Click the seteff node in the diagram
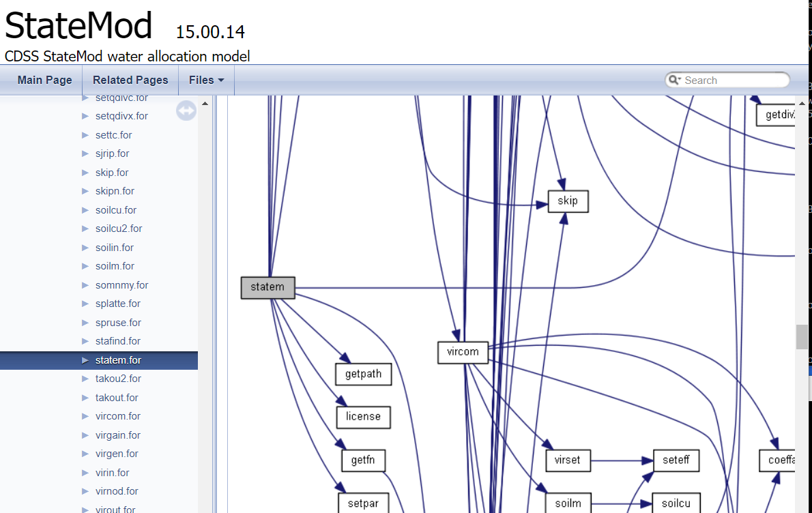This screenshot has height=513, width=812. tap(676, 460)
